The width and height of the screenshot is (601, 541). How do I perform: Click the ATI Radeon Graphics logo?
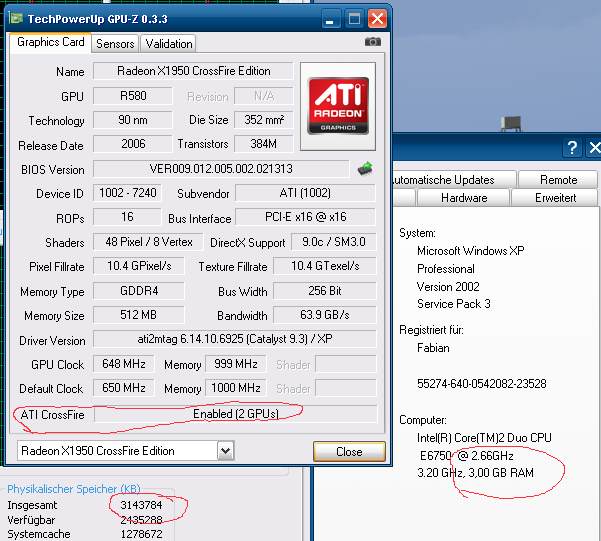coord(338,106)
